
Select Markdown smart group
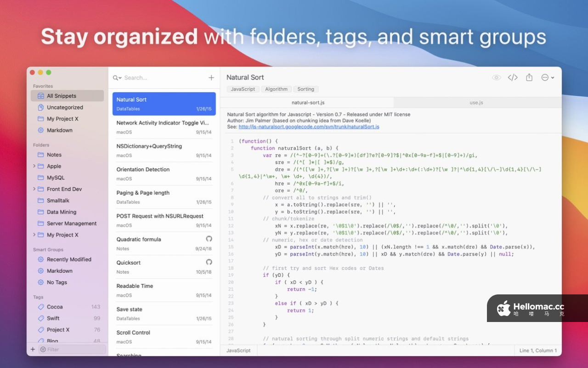[67, 271]
